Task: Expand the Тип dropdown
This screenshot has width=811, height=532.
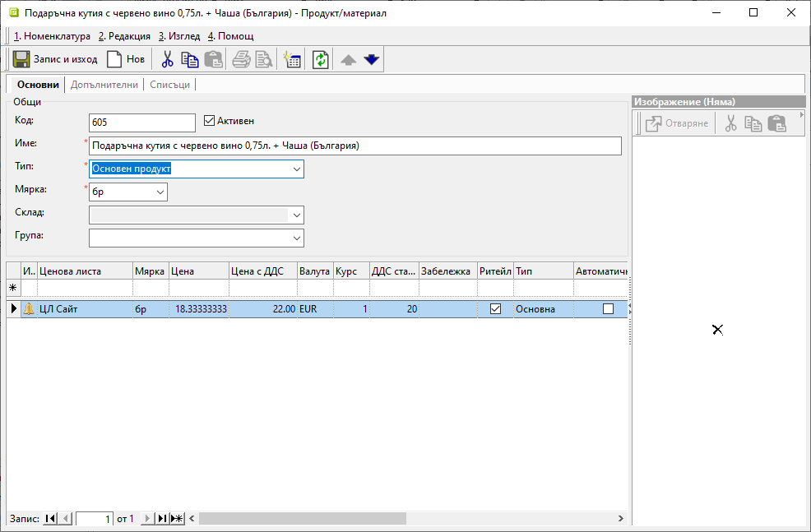Action: click(296, 169)
